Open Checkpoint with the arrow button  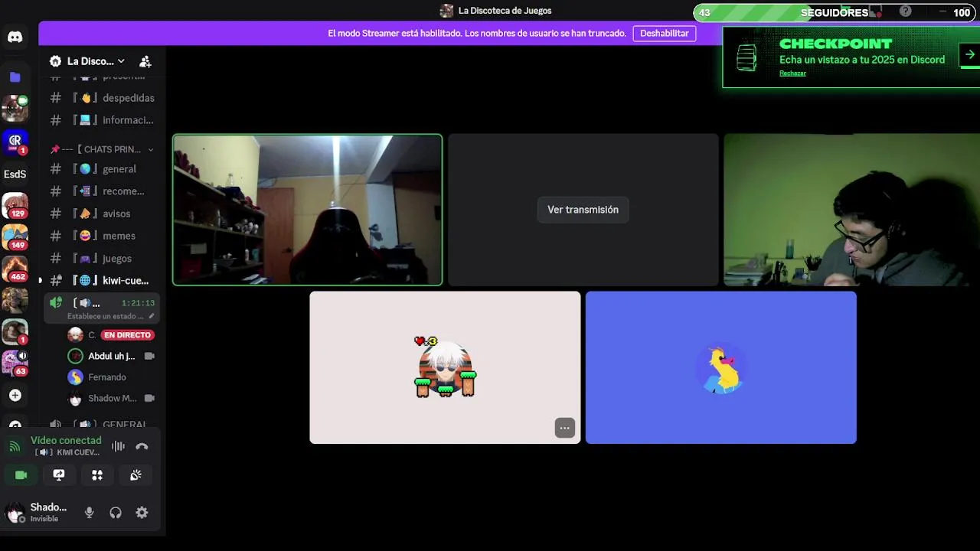tap(969, 55)
